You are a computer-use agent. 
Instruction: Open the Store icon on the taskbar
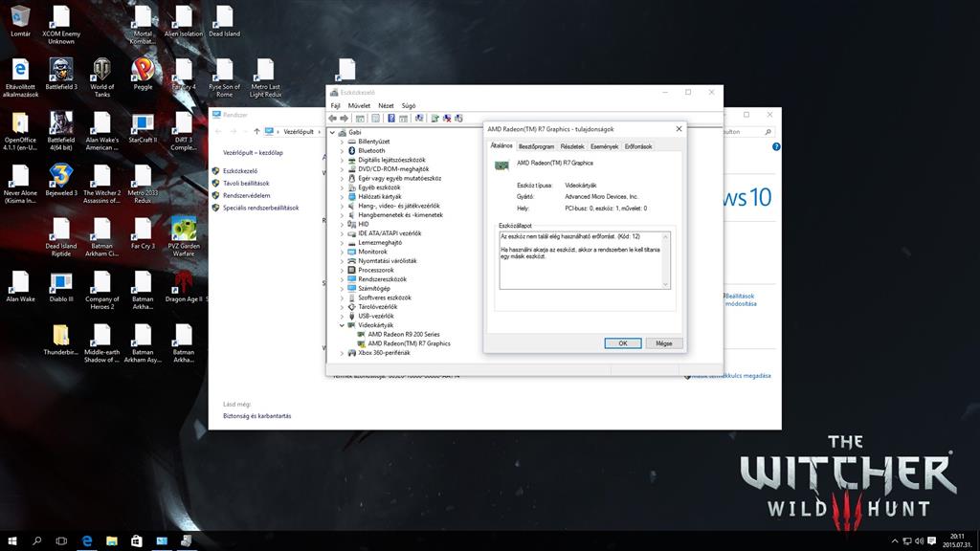tap(136, 541)
